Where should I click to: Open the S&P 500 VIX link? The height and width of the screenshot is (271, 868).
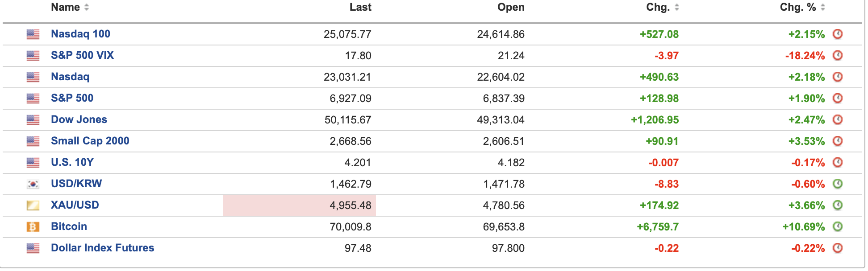pyautogui.click(x=82, y=56)
